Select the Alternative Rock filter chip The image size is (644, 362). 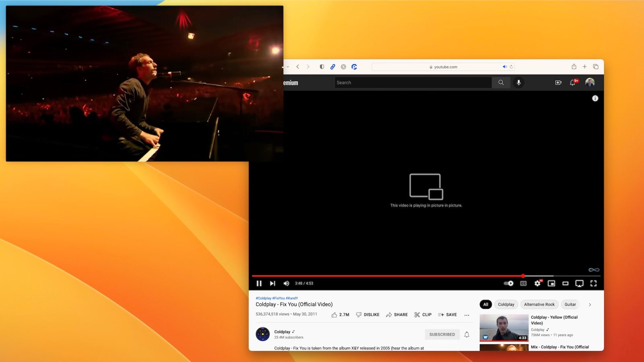pos(539,304)
